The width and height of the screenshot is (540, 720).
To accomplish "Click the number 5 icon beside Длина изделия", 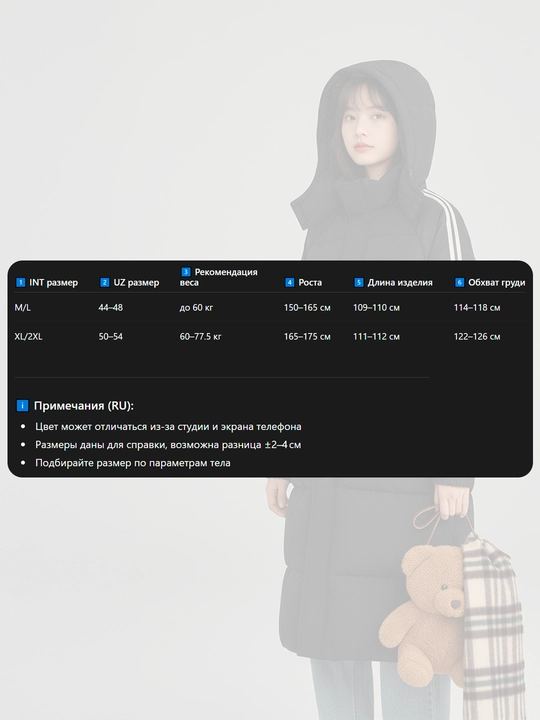I will point(359,282).
